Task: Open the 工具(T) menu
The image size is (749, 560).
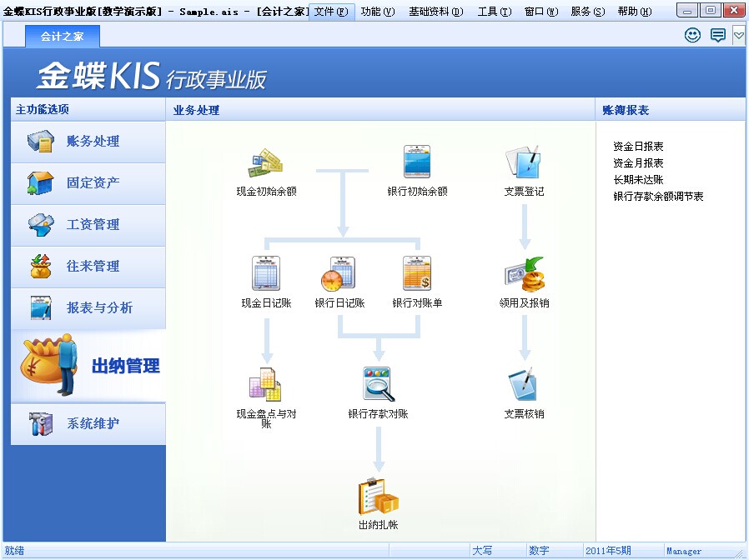Action: [x=495, y=12]
